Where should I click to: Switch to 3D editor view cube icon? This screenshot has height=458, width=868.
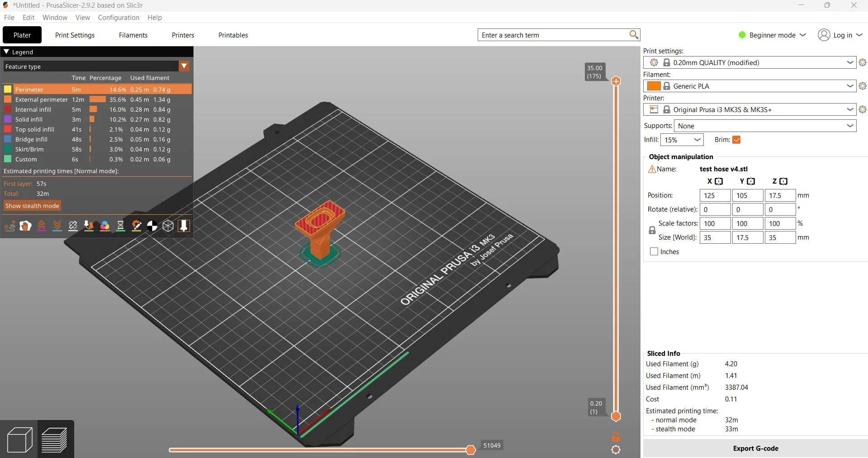19,439
